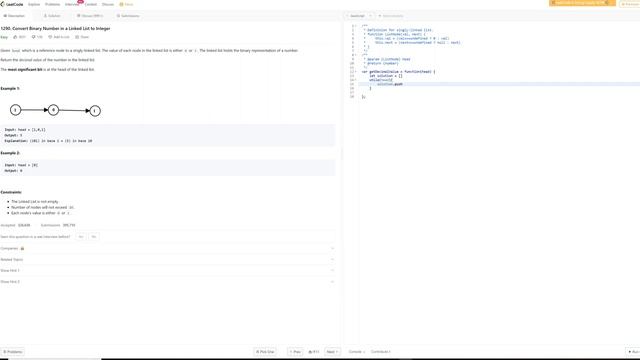Click Add to List heart icon
The height and width of the screenshot is (360, 640).
pyautogui.click(x=50, y=37)
